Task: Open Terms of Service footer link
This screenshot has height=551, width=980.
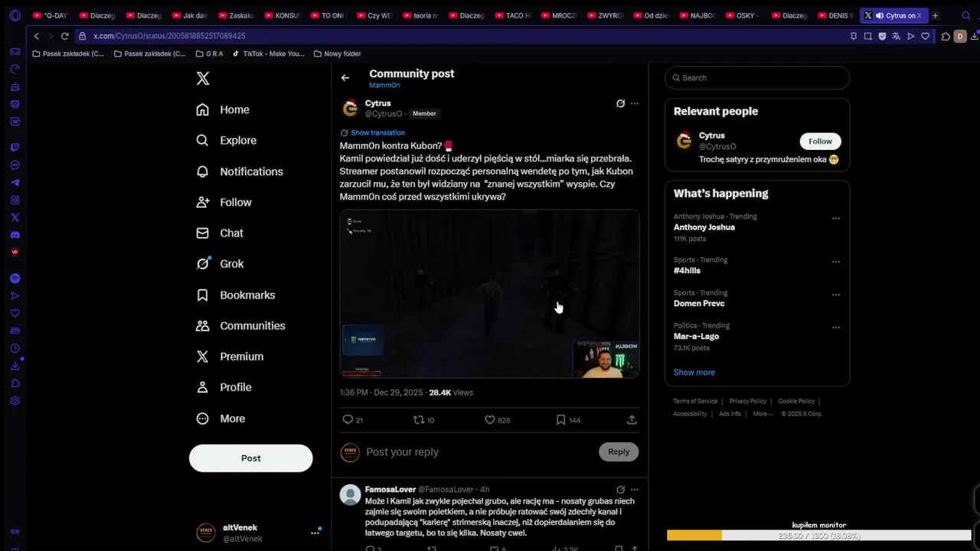Action: click(x=695, y=401)
